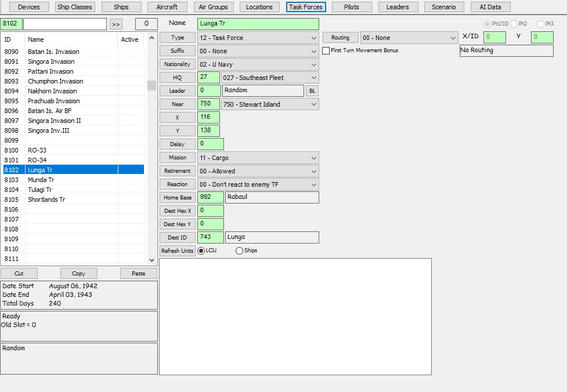Open the Nationality dropdown
This screenshot has height=392, width=567.
point(258,64)
